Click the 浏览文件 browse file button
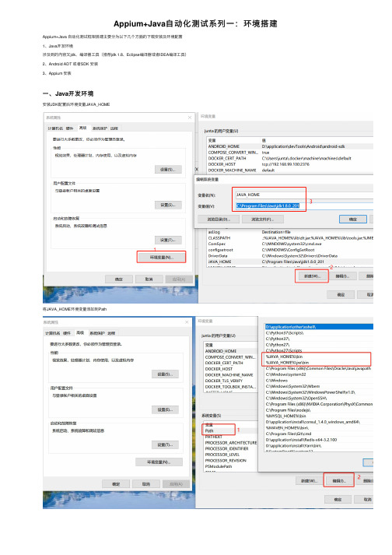Viewport: 392px width, 555px height. coord(263,220)
